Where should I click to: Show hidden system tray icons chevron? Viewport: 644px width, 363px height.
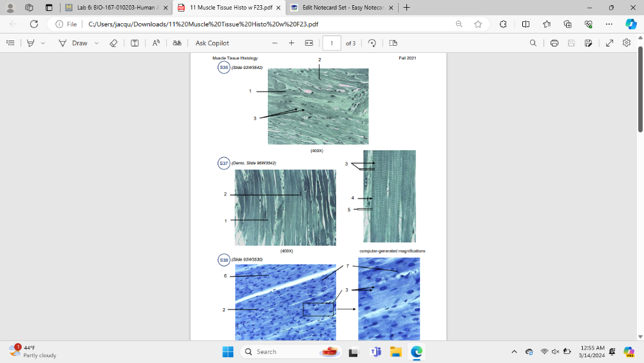514,351
